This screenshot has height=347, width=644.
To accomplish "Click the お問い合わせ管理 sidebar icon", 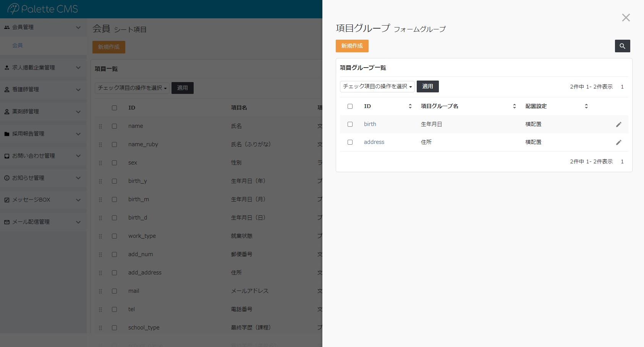I will coord(7,156).
